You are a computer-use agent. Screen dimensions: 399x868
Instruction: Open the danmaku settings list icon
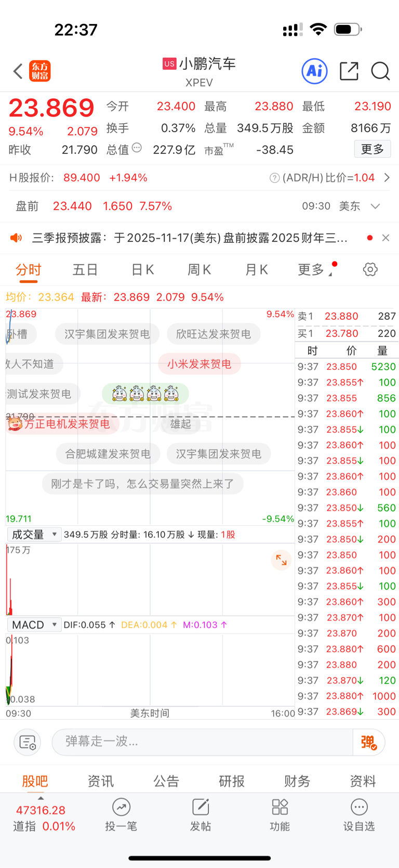coord(28,742)
